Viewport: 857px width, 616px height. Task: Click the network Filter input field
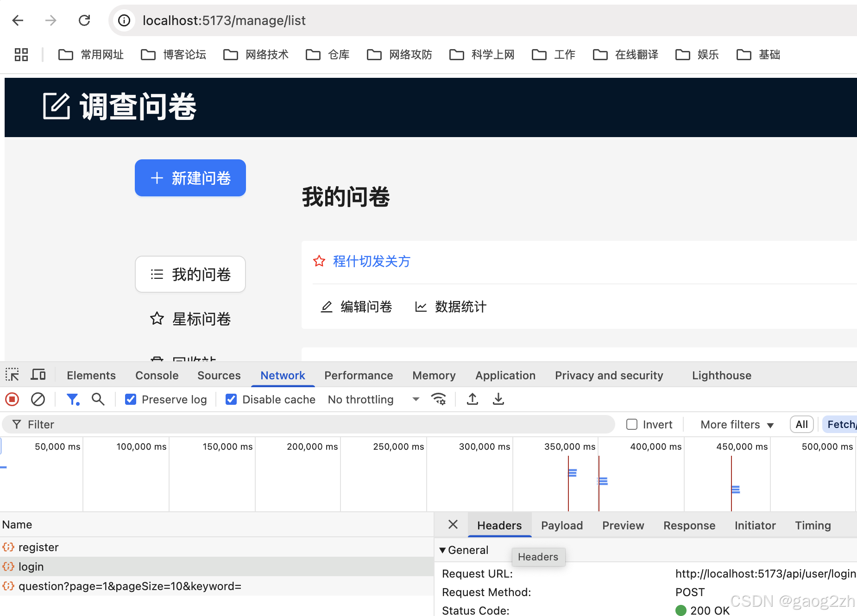tap(309, 424)
